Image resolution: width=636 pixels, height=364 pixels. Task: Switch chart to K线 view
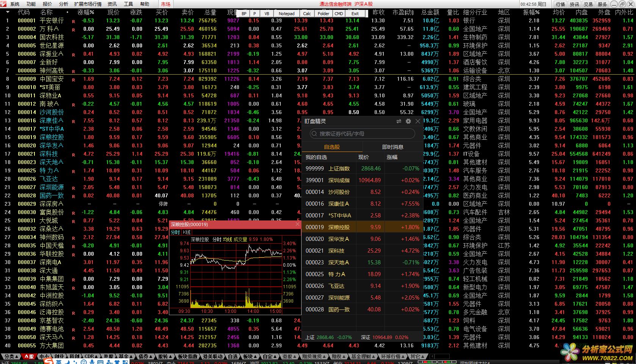(x=186, y=232)
